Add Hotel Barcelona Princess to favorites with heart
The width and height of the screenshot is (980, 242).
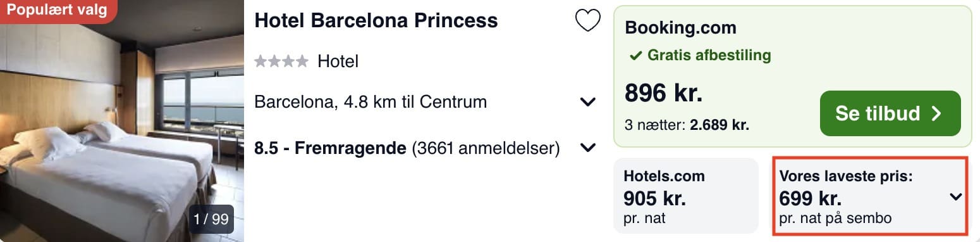(587, 22)
